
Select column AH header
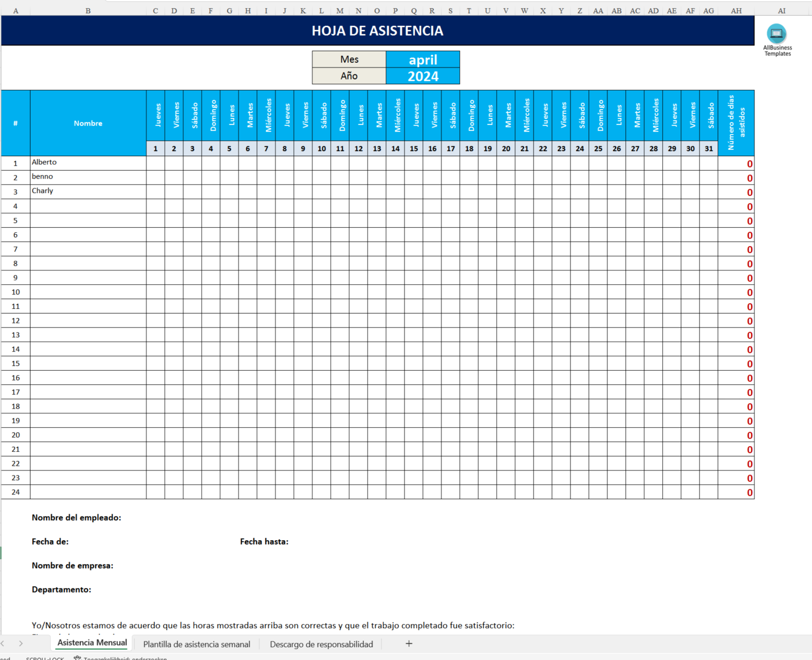point(736,10)
